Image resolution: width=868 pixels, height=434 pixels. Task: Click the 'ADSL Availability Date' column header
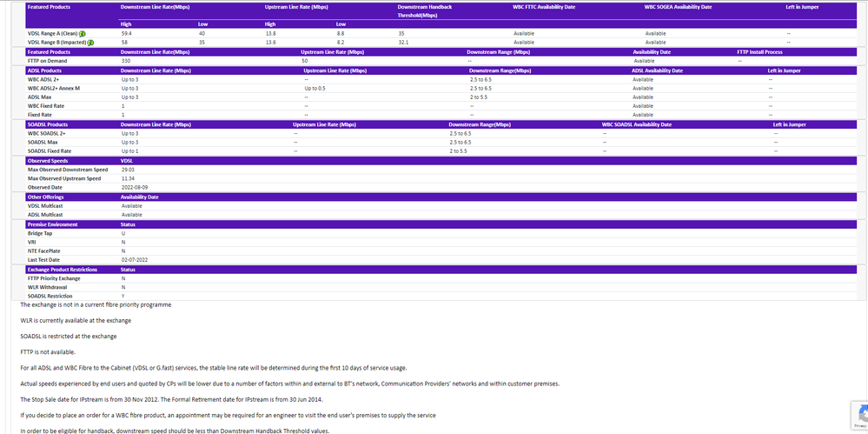click(x=657, y=71)
